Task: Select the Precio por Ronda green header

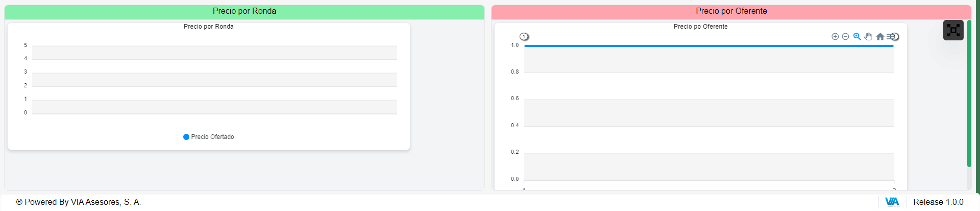Action: click(244, 12)
